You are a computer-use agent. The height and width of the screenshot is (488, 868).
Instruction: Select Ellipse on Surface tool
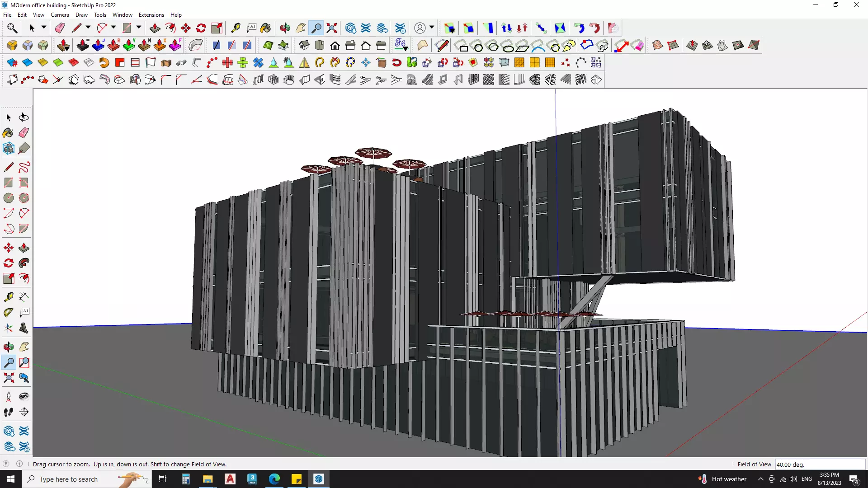(x=508, y=46)
